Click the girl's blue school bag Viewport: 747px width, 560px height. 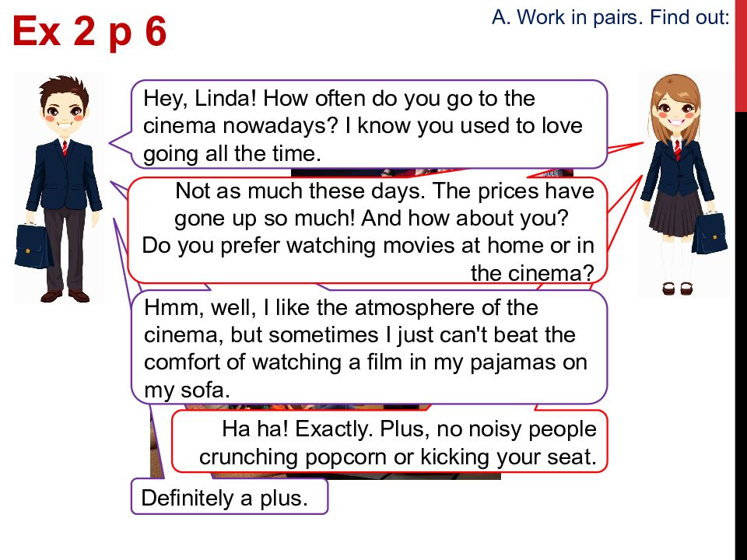point(710,233)
